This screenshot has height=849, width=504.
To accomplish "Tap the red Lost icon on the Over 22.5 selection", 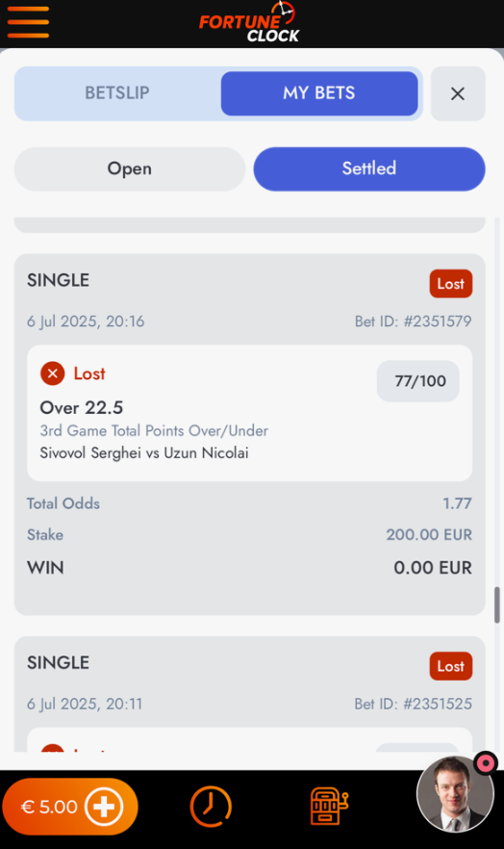I will pyautogui.click(x=53, y=373).
